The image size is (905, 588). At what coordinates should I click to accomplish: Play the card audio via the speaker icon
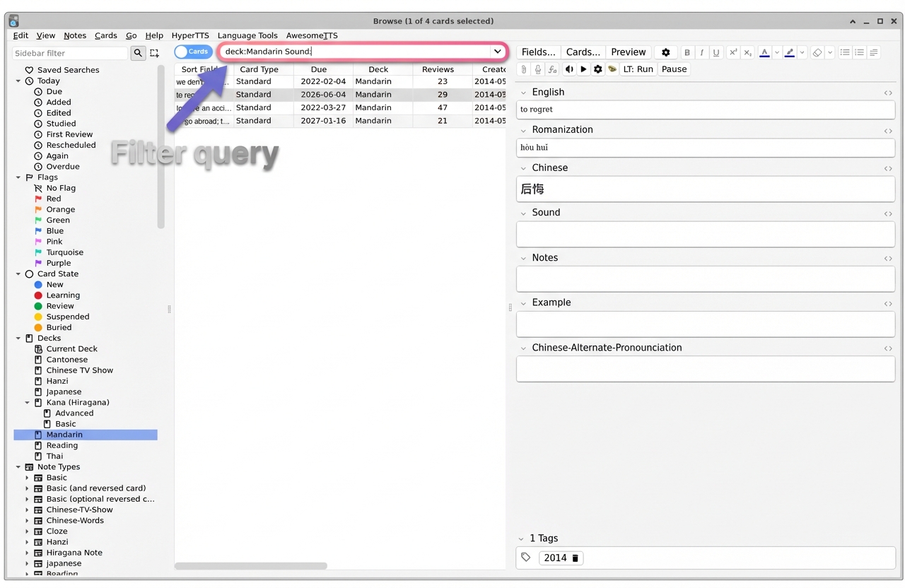(570, 69)
